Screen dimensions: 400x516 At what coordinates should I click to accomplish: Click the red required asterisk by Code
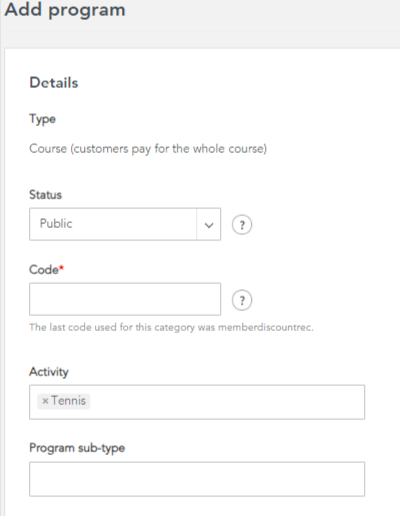click(x=61, y=268)
